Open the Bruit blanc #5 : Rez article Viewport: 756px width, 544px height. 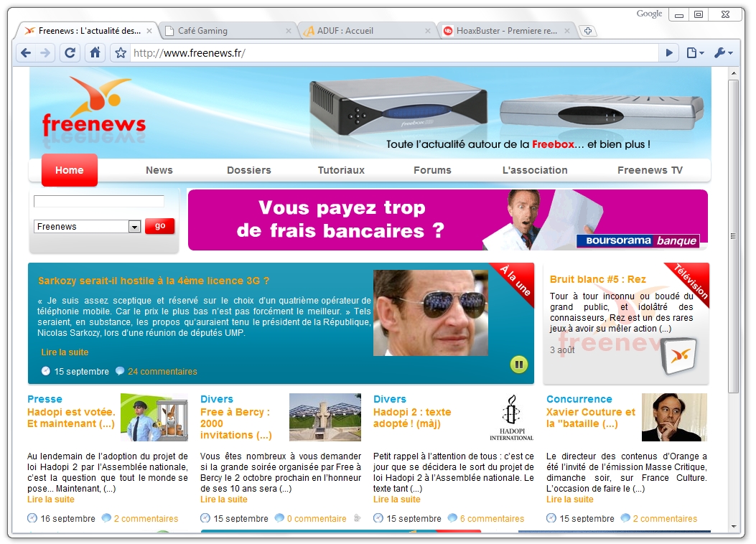(598, 279)
